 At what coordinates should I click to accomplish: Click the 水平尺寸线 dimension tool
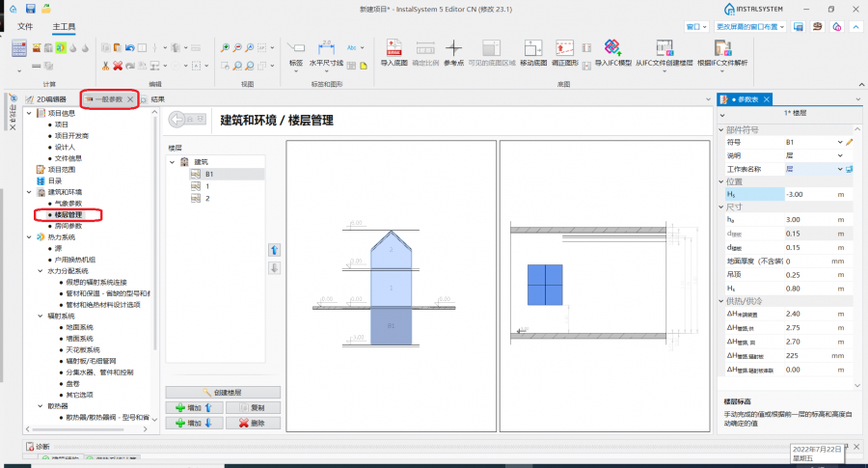(x=326, y=51)
